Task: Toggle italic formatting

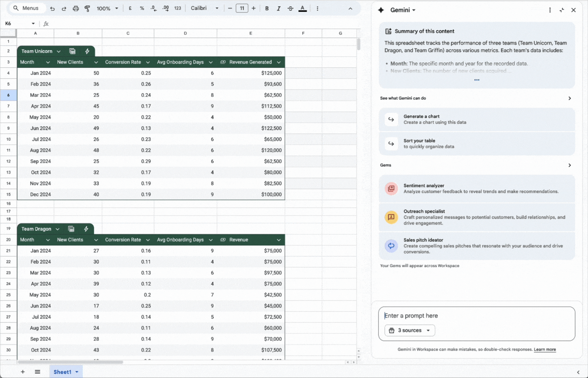Action: tap(278, 8)
